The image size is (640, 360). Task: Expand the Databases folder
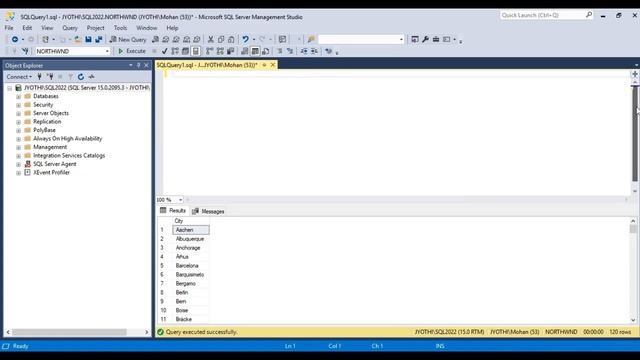click(x=18, y=97)
